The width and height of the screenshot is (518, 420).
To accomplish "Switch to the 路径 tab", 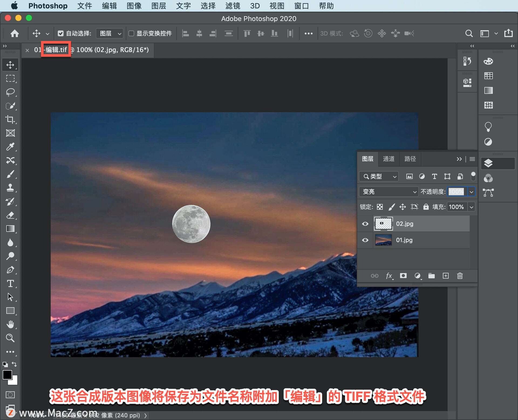I will 410,159.
